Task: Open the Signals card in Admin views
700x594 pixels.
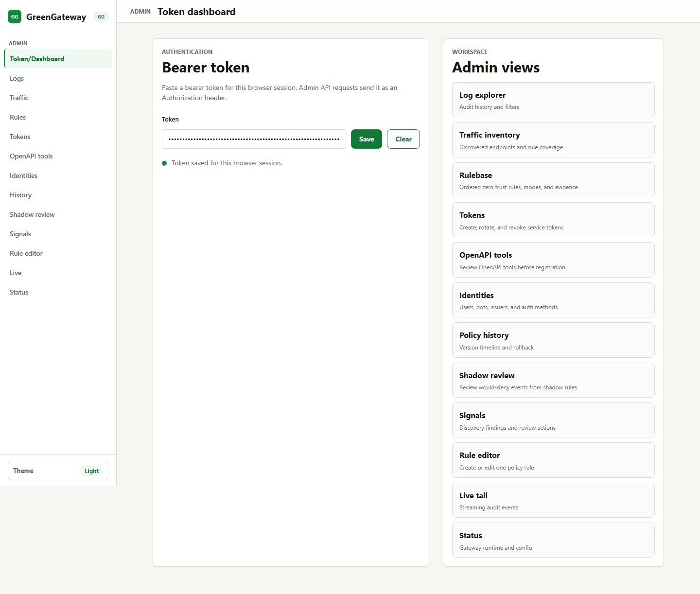Action: 553,420
